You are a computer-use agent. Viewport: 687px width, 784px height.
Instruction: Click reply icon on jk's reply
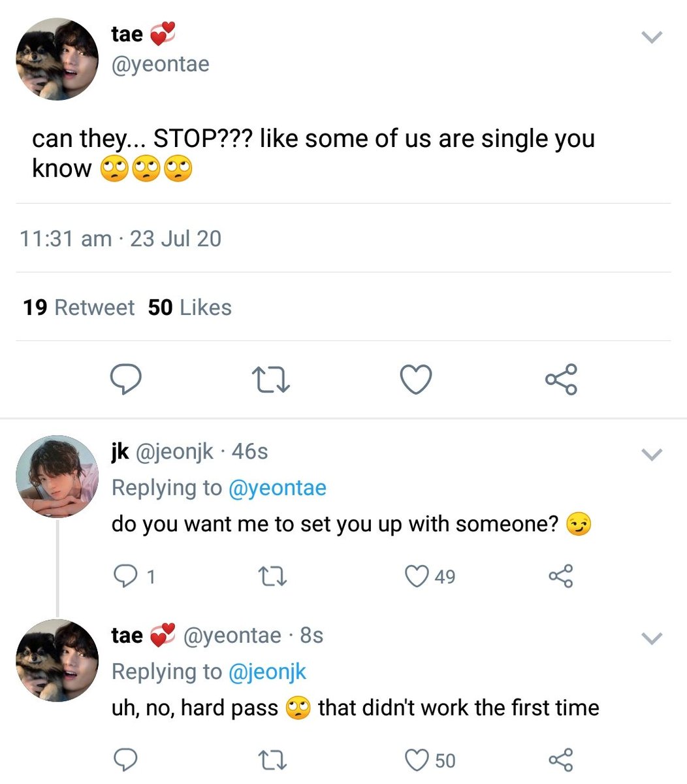(124, 576)
